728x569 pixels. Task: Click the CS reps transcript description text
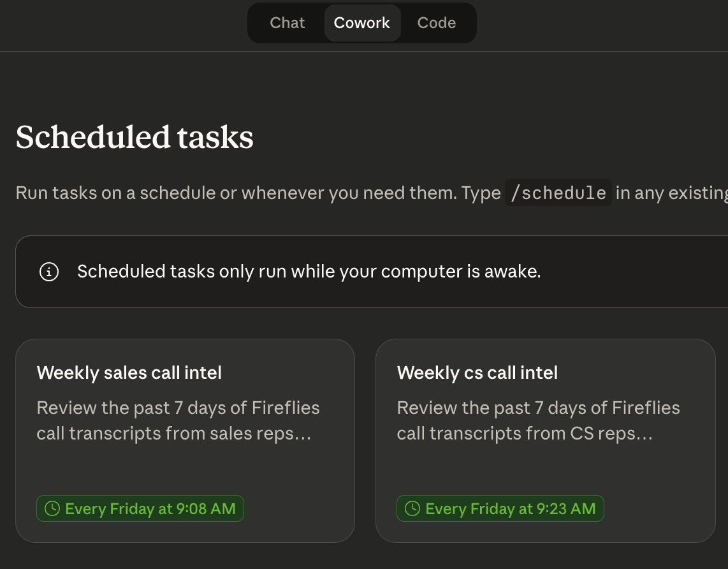(x=538, y=420)
